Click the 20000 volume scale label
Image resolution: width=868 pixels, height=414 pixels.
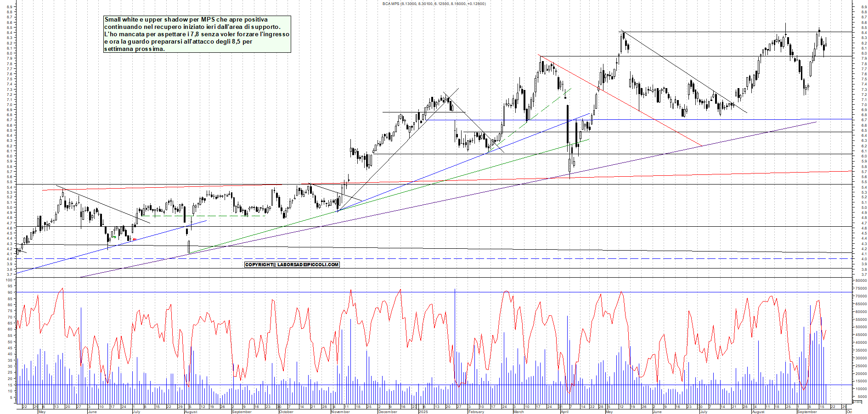(x=861, y=374)
